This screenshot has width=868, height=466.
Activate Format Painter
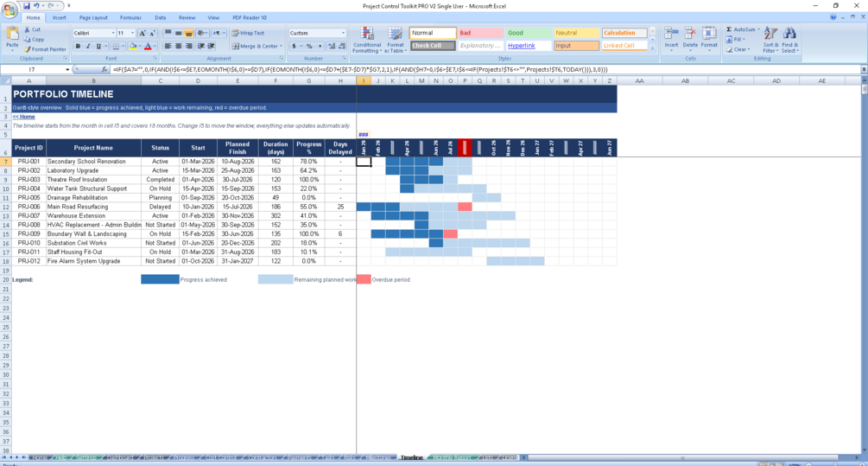pyautogui.click(x=46, y=49)
